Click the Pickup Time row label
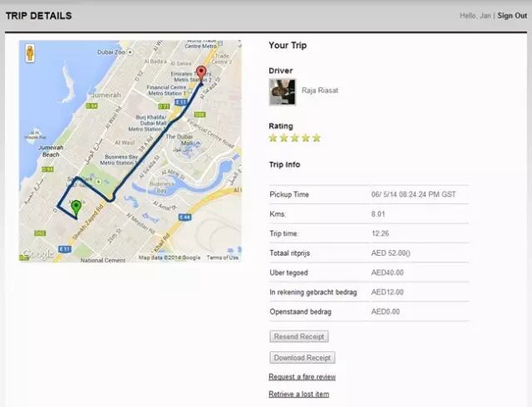The width and height of the screenshot is (532, 407). (x=289, y=194)
